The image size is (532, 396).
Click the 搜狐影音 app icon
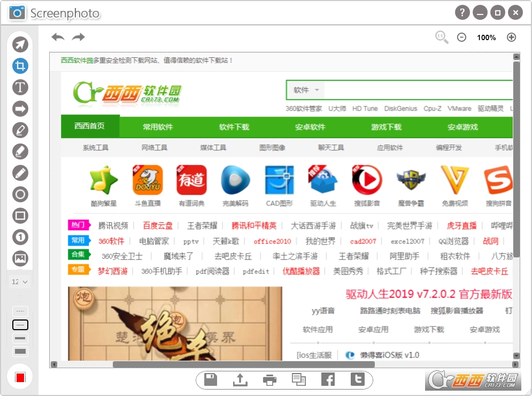coord(367,180)
